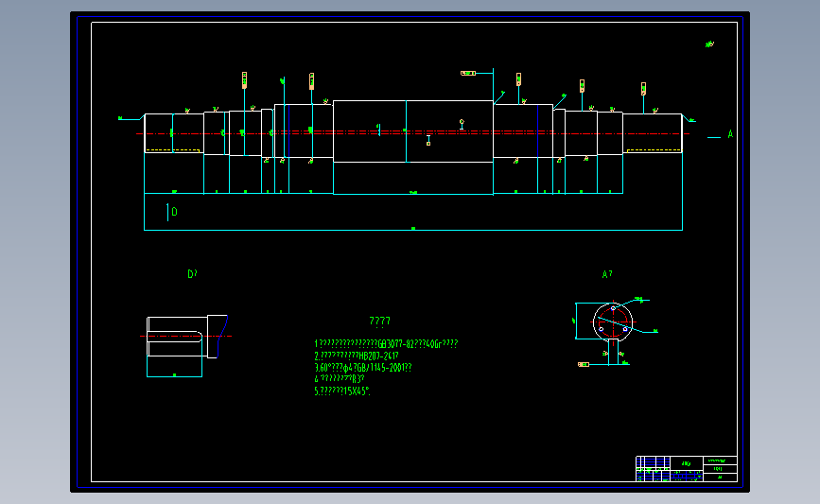Select the tolerance frame below the circular A view
Viewport: 820px width, 504px height.
(x=584, y=364)
